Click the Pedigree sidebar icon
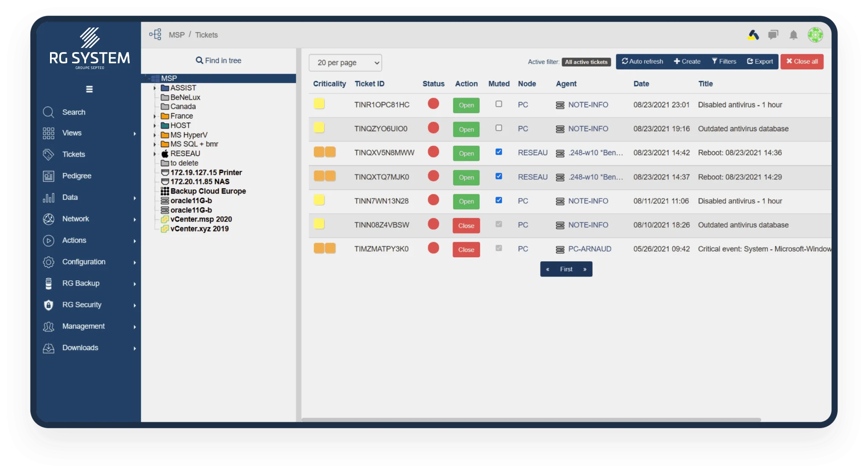The width and height of the screenshot is (868, 473). point(48,176)
